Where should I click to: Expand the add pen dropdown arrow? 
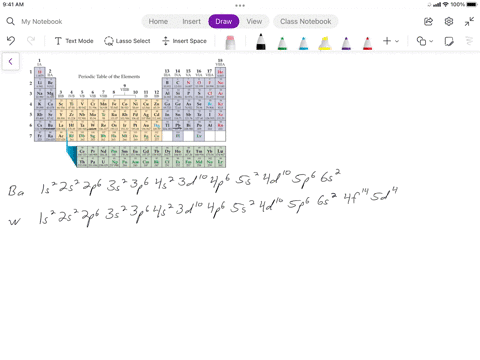(x=397, y=41)
